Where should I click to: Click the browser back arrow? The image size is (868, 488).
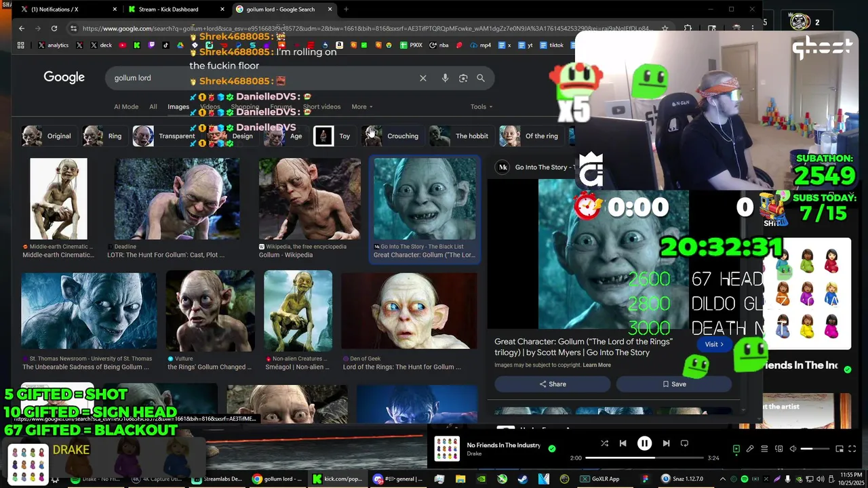[x=22, y=28]
